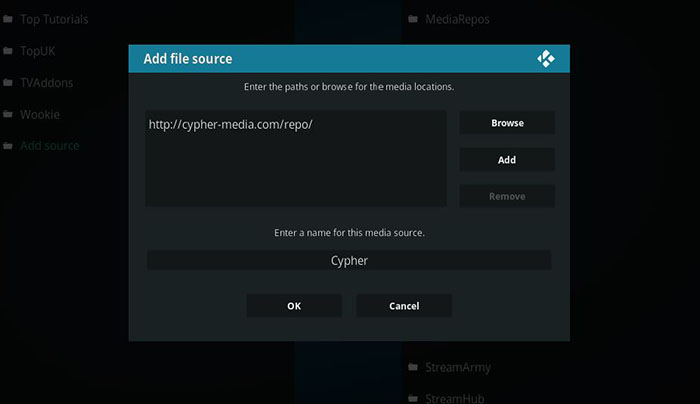Click the Remove button
700x404 pixels.
click(507, 196)
